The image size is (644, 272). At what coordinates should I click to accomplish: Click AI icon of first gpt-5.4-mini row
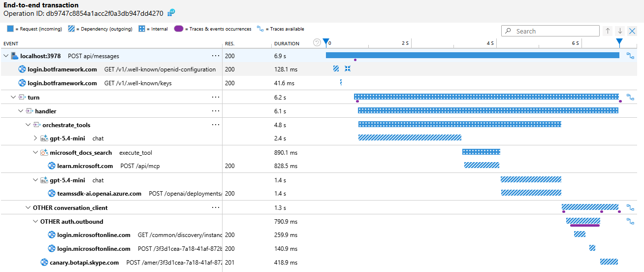[44, 138]
